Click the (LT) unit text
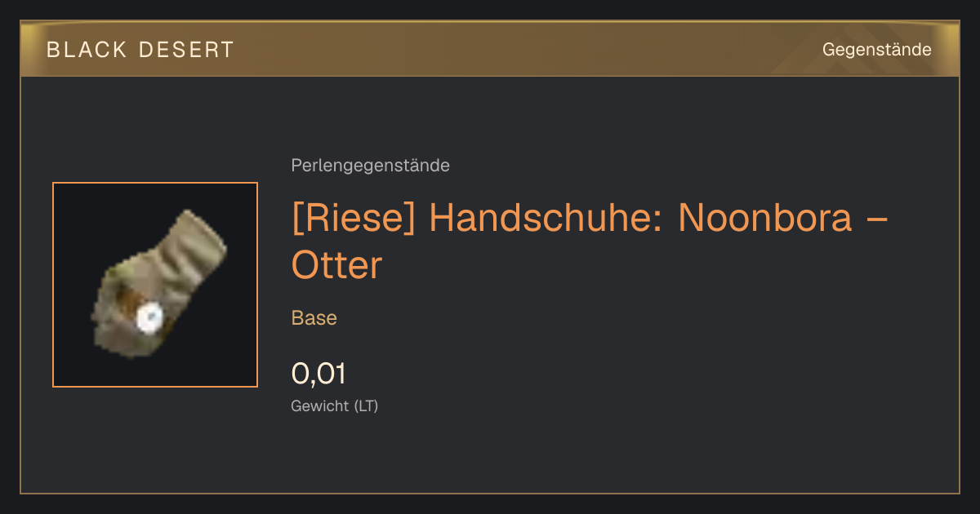980x514 pixels. pos(366,406)
